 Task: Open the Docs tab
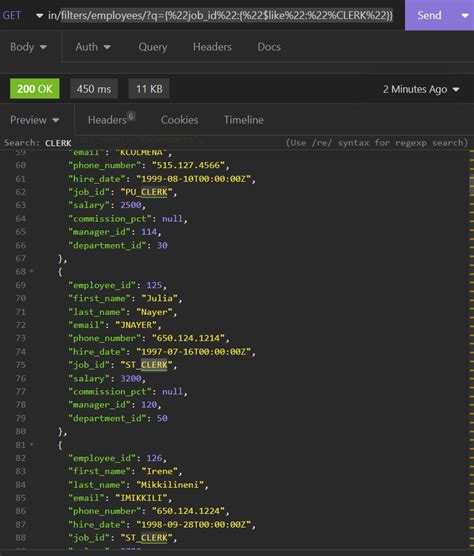click(x=269, y=47)
